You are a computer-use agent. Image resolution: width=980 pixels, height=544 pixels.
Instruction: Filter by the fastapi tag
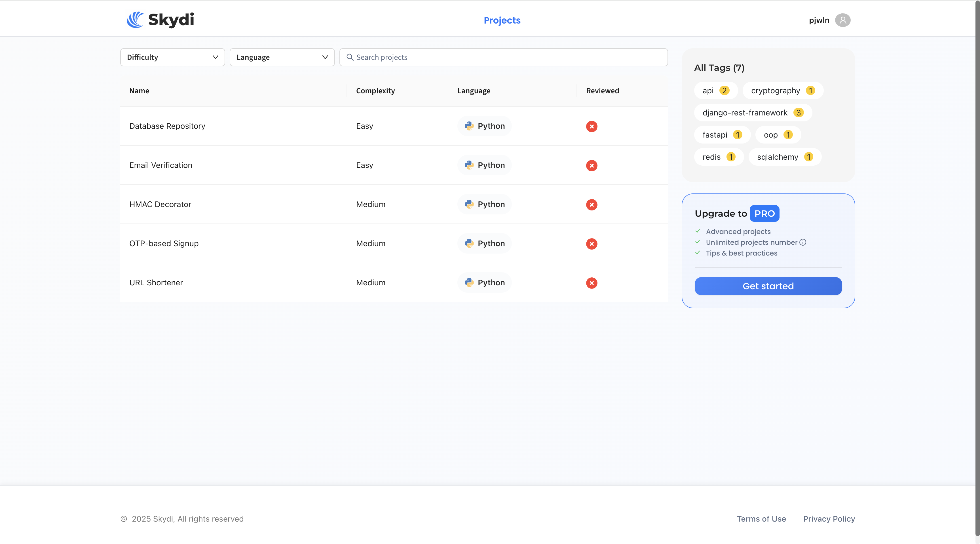pos(722,135)
